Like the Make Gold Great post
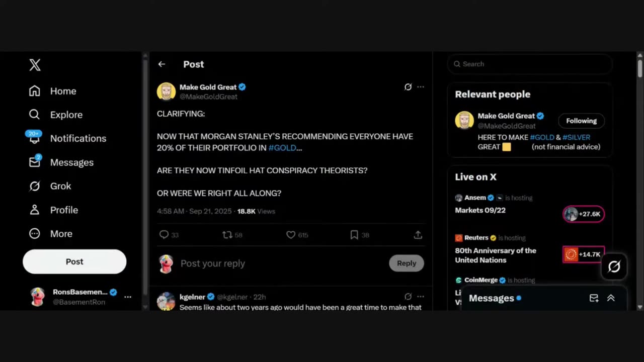Viewport: 644px width, 362px height. 291,235
